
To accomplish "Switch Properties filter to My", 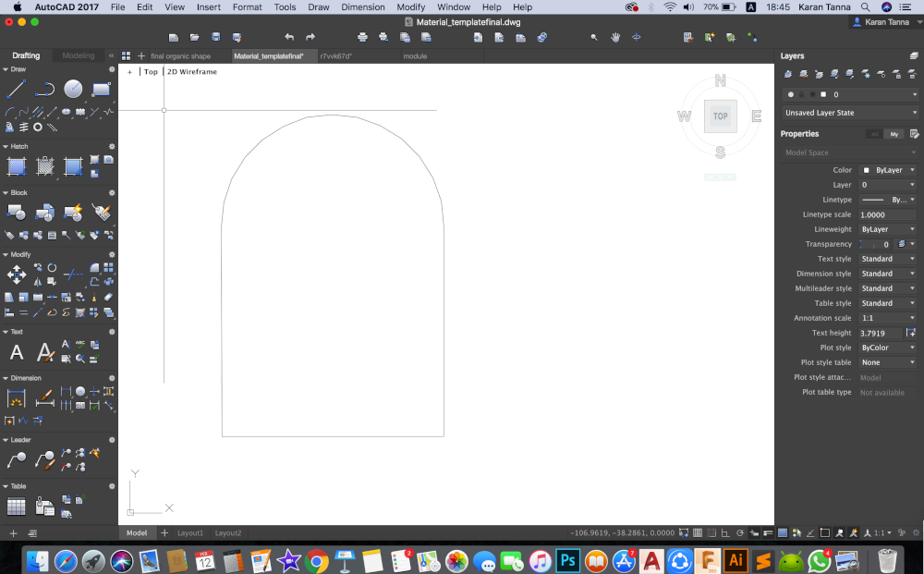I will click(894, 134).
